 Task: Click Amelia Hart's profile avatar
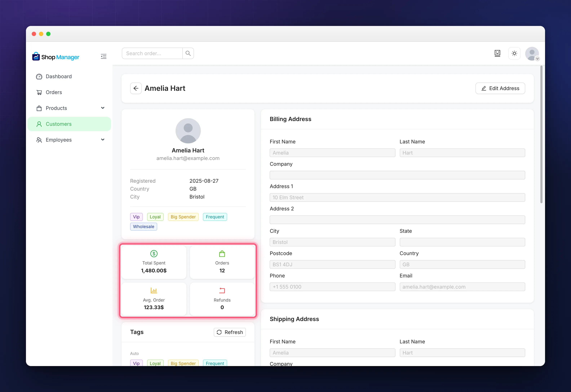coord(188,131)
